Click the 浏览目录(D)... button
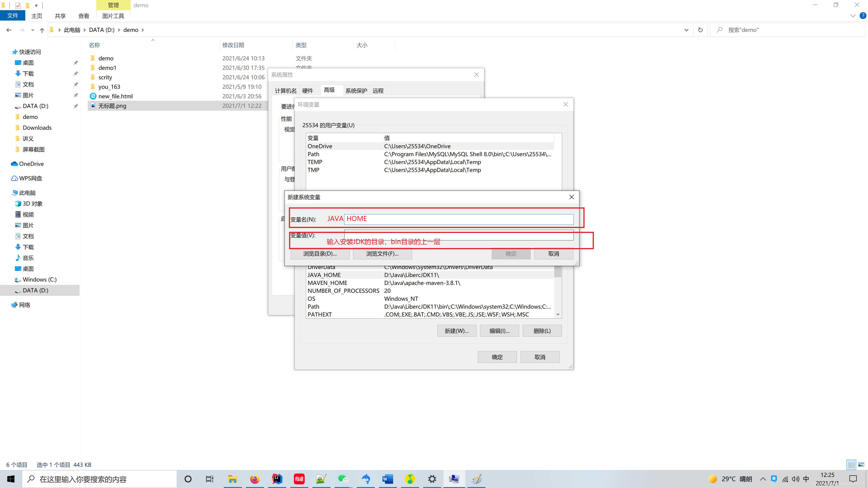 [320, 253]
